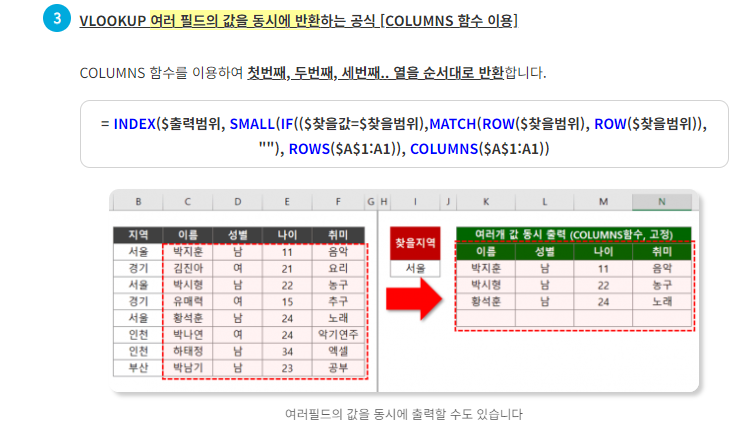Click the 악기연주 hobby cell
The height and width of the screenshot is (428, 753).
click(338, 334)
